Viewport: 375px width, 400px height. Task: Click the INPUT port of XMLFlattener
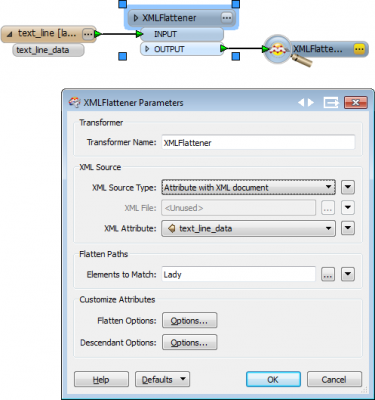click(x=182, y=34)
